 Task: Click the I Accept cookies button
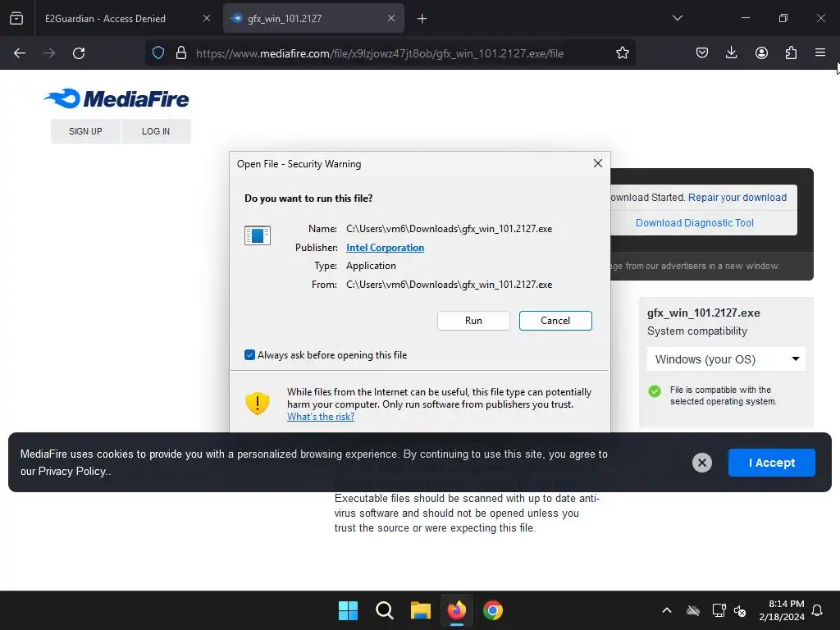771,463
